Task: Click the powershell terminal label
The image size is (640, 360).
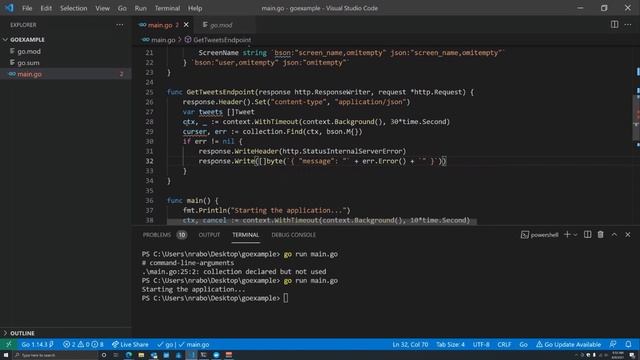Action: point(540,235)
